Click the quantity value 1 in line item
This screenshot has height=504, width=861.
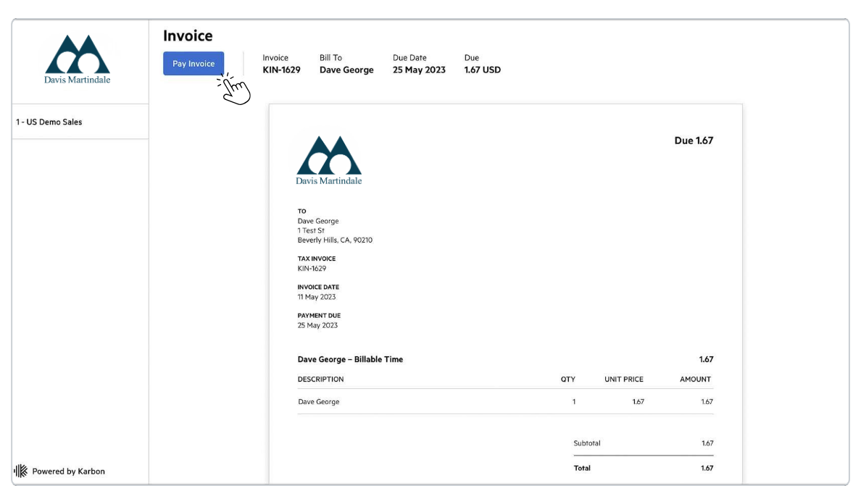pyautogui.click(x=574, y=401)
